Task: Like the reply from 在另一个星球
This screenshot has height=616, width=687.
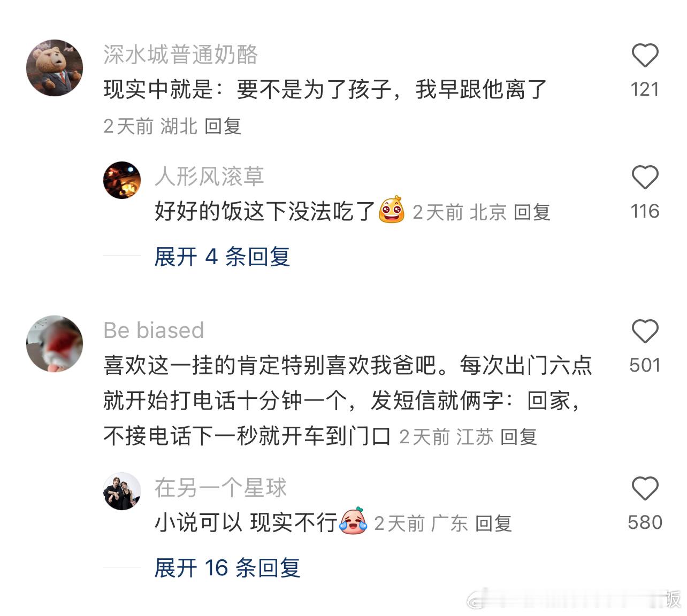Action: pyautogui.click(x=645, y=488)
